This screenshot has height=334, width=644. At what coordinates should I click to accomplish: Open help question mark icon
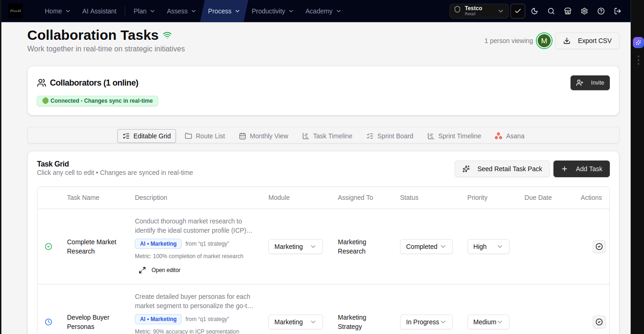tap(601, 11)
